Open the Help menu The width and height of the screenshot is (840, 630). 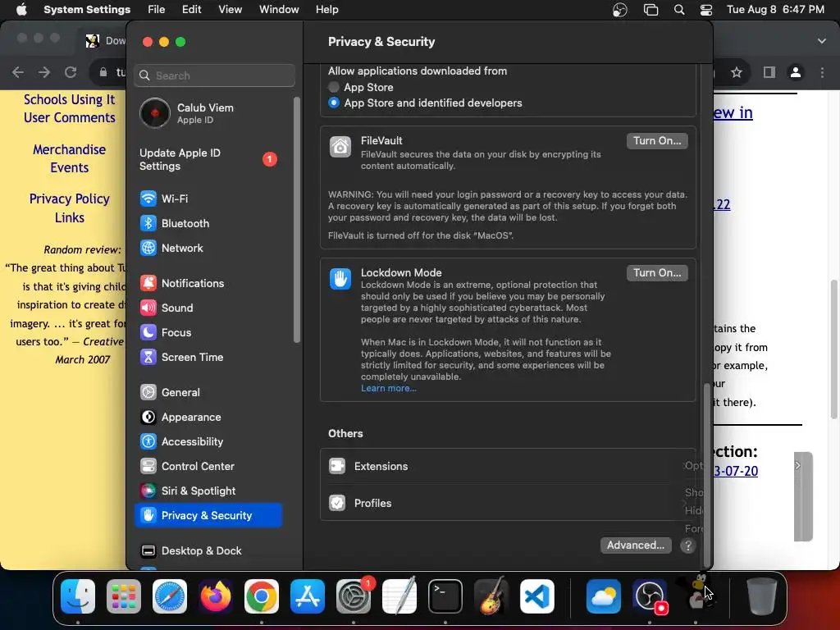pos(326,9)
